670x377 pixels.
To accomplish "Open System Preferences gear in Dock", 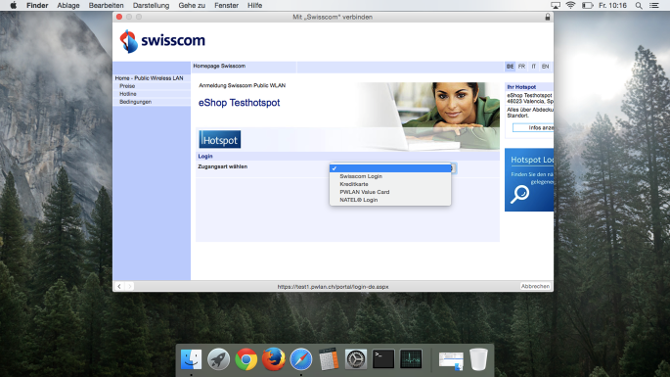I will click(356, 359).
